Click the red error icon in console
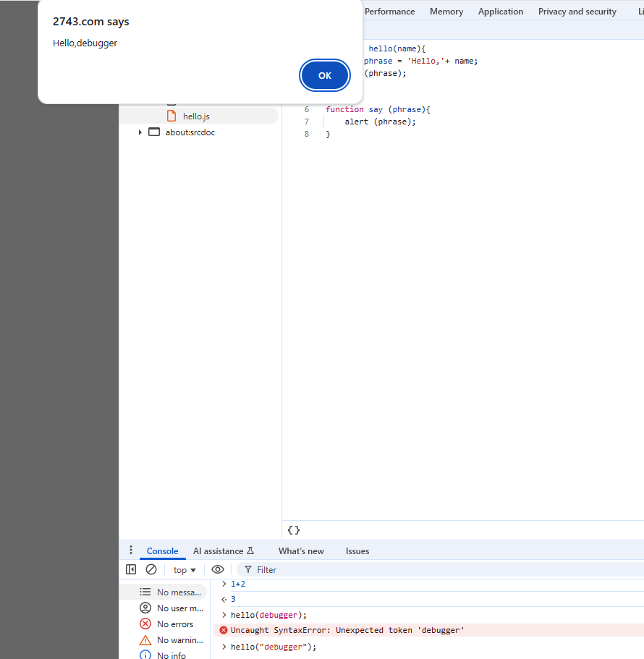 [x=224, y=630]
